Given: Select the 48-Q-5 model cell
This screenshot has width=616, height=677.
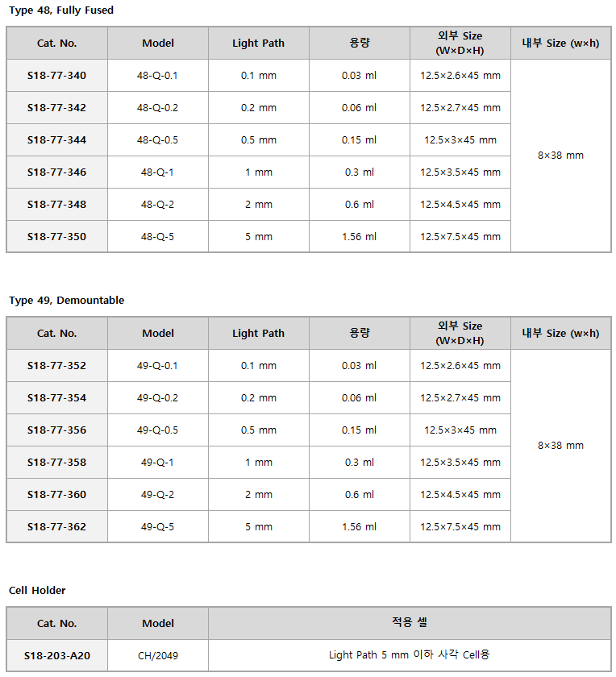Looking at the screenshot, I should 158,237.
